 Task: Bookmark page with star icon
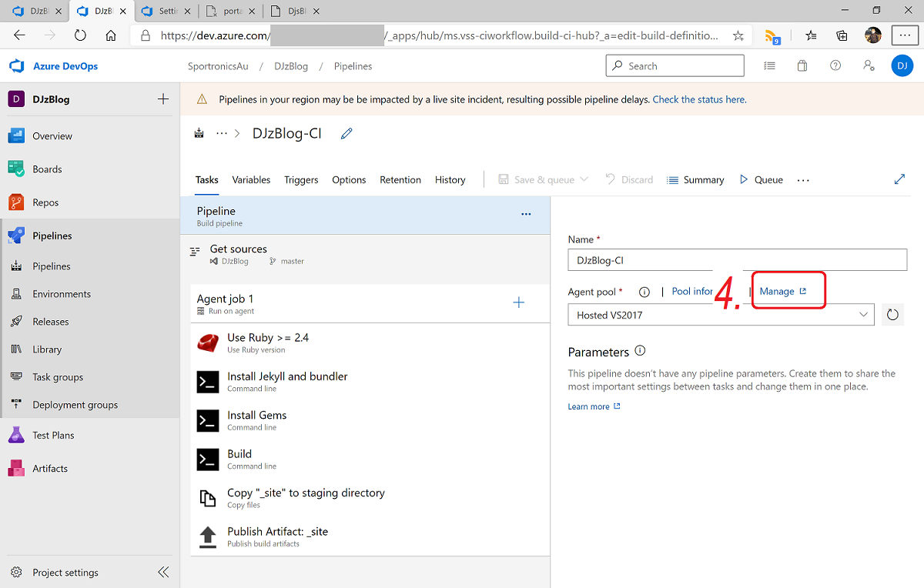[x=738, y=35]
